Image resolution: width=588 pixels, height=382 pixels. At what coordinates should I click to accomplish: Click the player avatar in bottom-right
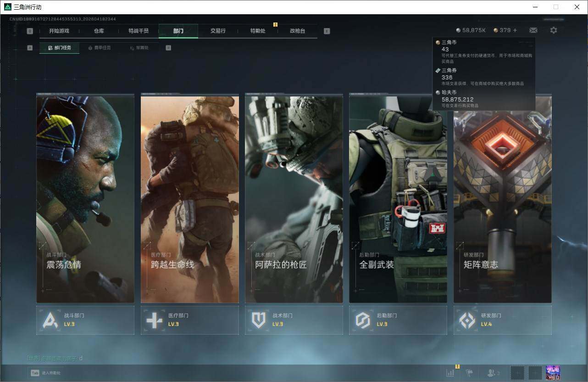(x=553, y=373)
